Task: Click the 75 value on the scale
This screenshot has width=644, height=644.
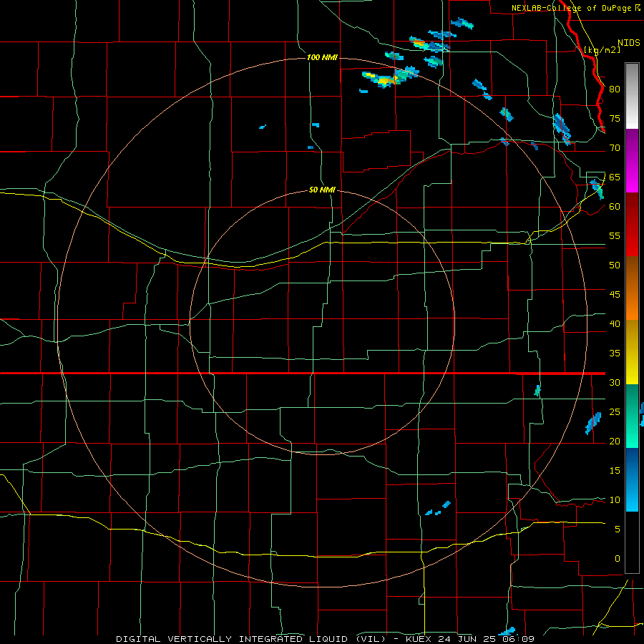Action: 615,118
